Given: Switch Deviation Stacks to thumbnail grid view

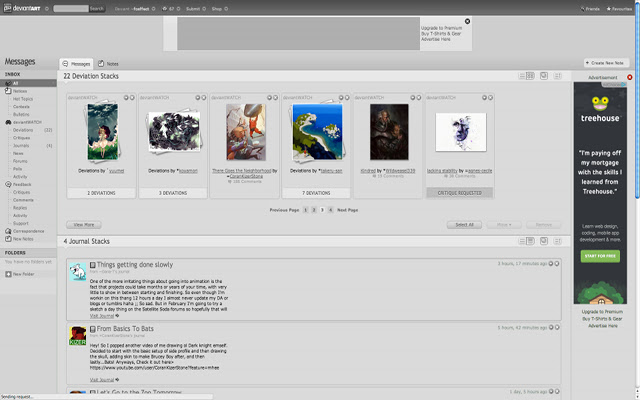Looking at the screenshot, I should pos(530,76).
